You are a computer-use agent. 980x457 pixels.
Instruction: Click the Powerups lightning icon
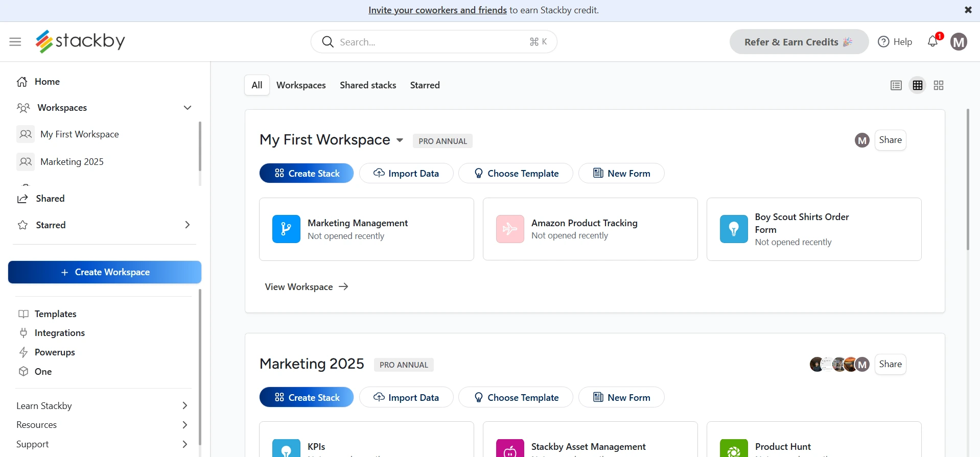coord(24,352)
